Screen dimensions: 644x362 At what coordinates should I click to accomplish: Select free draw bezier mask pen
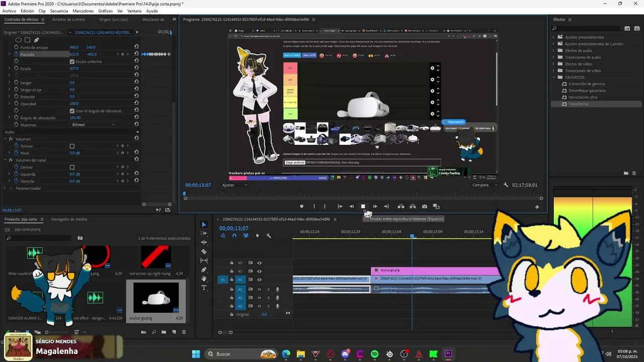(x=36, y=40)
